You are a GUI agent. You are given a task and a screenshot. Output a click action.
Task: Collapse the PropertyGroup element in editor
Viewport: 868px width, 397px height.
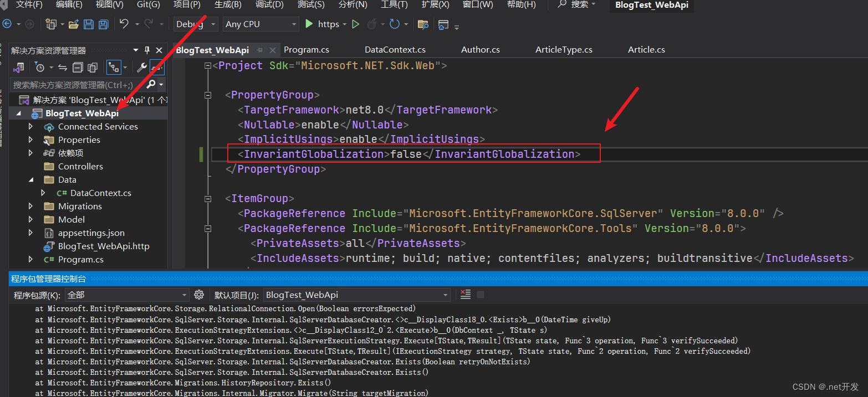pyautogui.click(x=208, y=95)
